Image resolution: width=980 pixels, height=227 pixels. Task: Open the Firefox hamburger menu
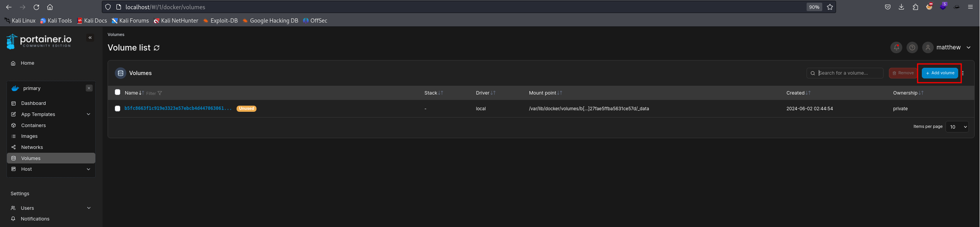970,7
